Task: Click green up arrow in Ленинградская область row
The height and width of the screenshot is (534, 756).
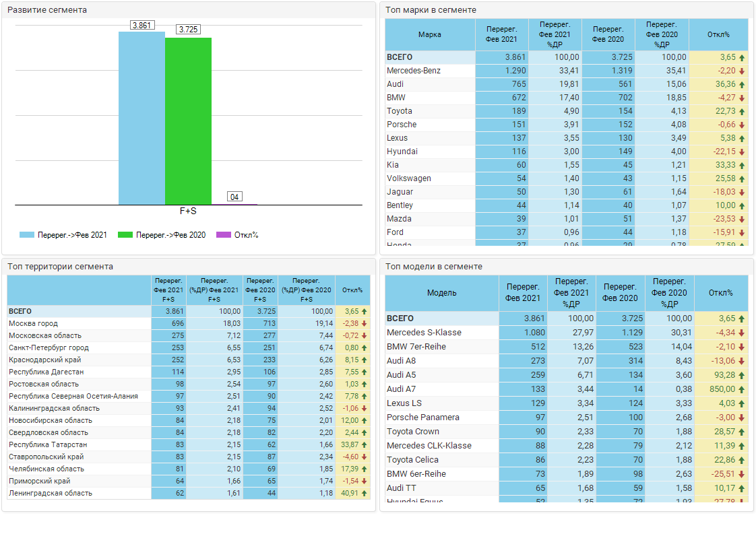Action: tap(364, 494)
